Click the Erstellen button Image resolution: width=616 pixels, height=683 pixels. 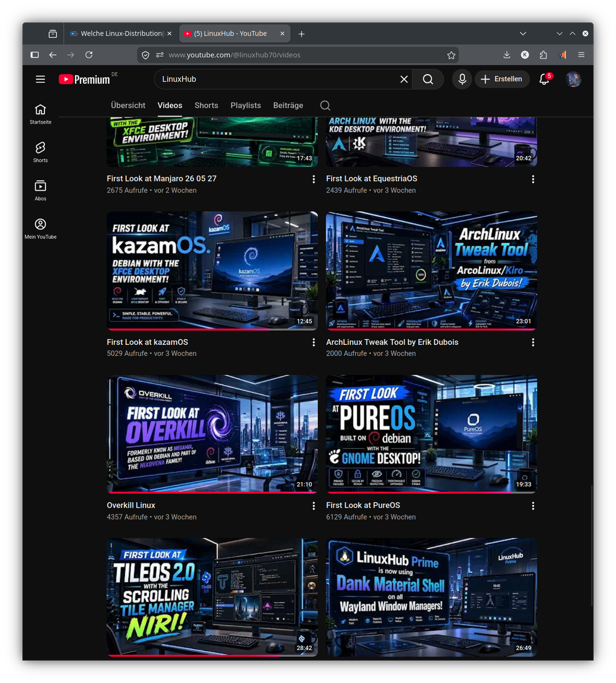pyautogui.click(x=502, y=79)
